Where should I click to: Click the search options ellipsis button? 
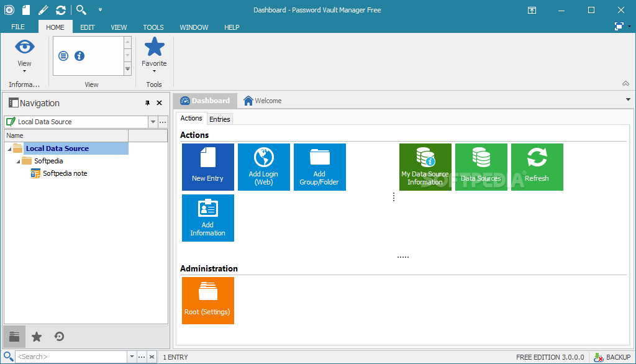pos(142,357)
